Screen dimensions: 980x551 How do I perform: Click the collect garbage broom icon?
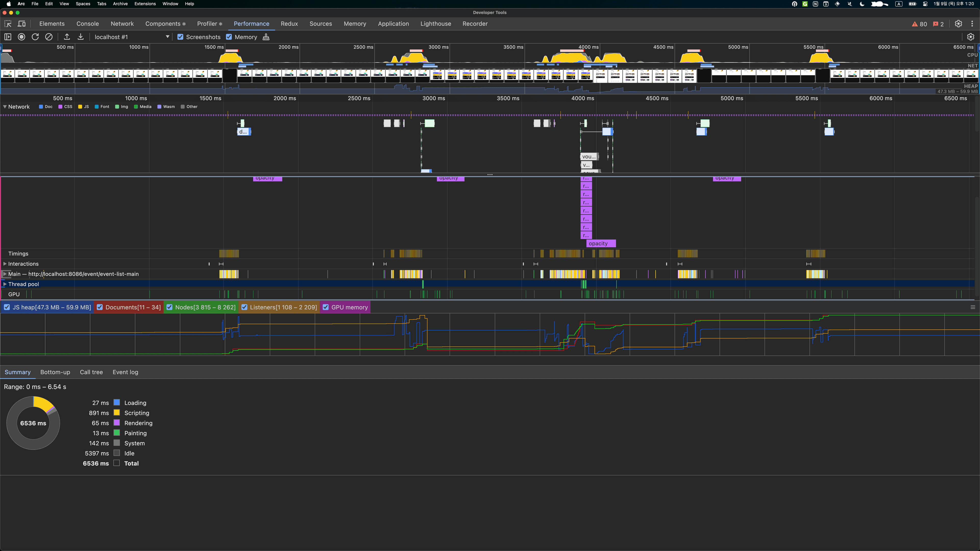point(266,37)
